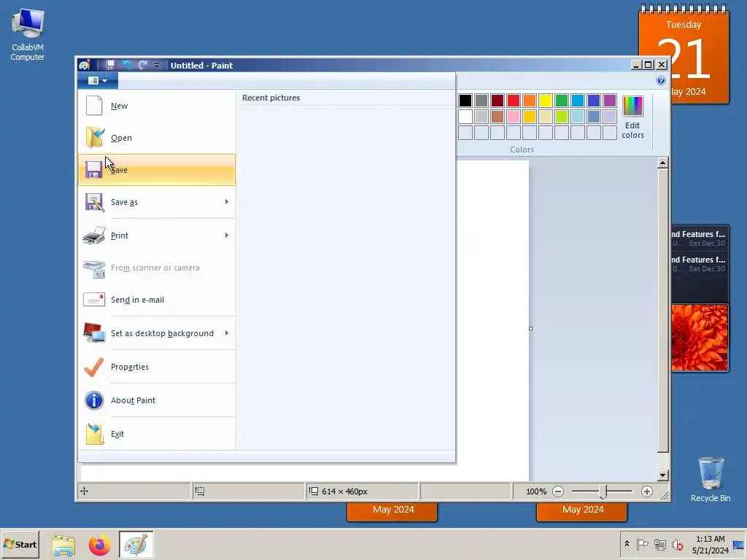The image size is (747, 560).
Task: Click the orange flower slideshow gadget thumbnail
Action: tap(700, 338)
